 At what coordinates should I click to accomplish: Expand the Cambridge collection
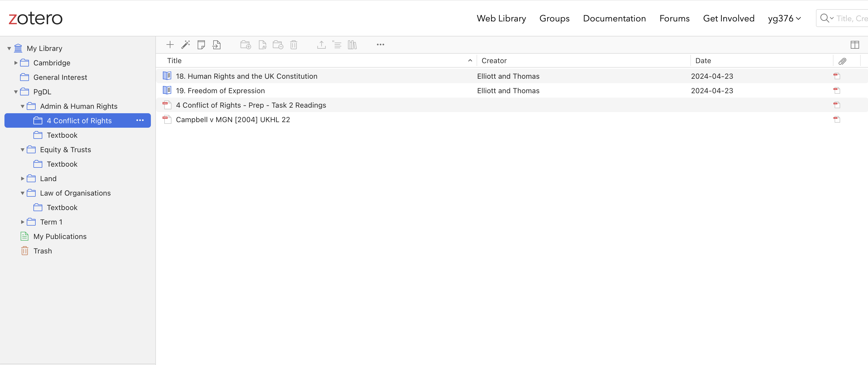pos(16,63)
